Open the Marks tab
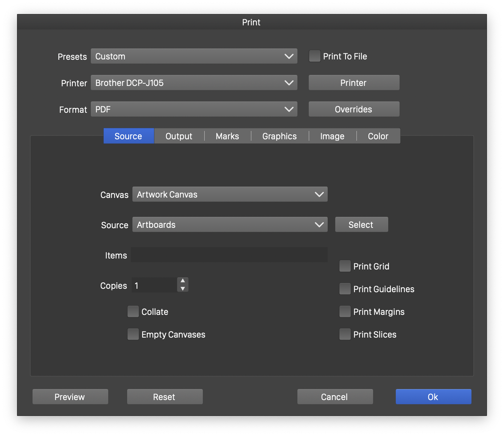Image resolution: width=504 pixels, height=436 pixels. point(227,136)
